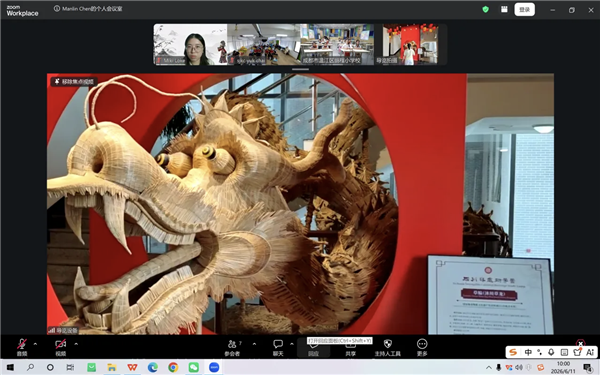600x375 pixels.
Task: Open the 聊天 chat panel
Action: pyautogui.click(x=278, y=347)
